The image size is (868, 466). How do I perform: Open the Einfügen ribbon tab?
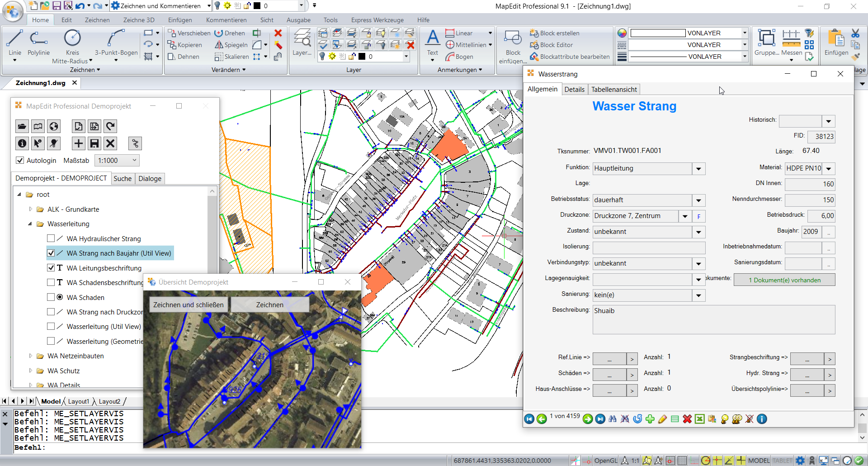pos(179,20)
